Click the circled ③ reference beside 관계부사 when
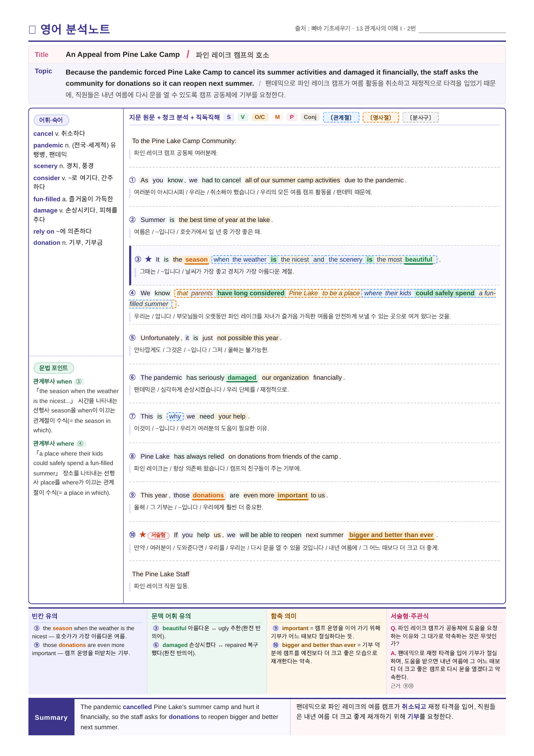The width and height of the screenshot is (534, 756). 78,381
